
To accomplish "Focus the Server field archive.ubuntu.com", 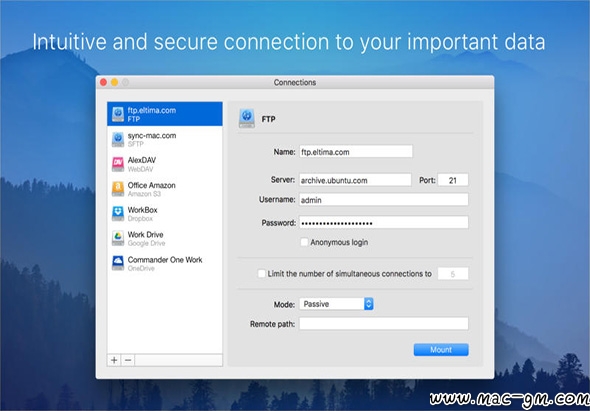I will click(x=355, y=180).
